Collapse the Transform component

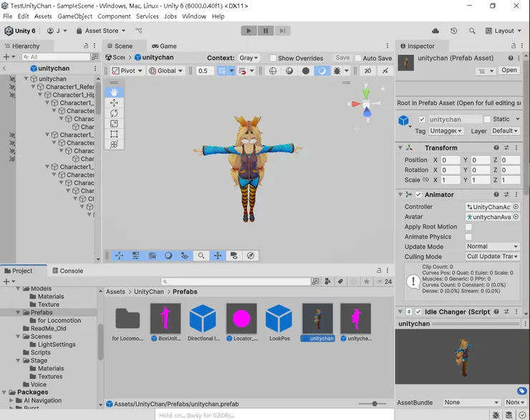click(x=400, y=148)
